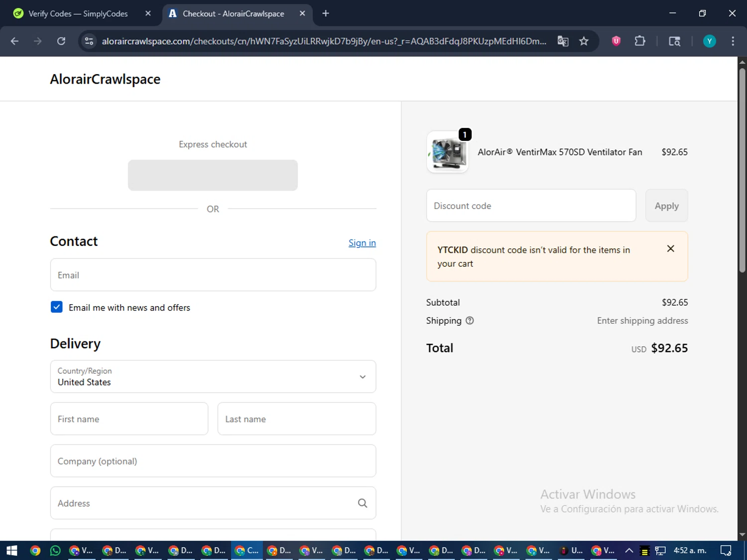
Task: Click the Subtotal label
Action: tap(443, 302)
